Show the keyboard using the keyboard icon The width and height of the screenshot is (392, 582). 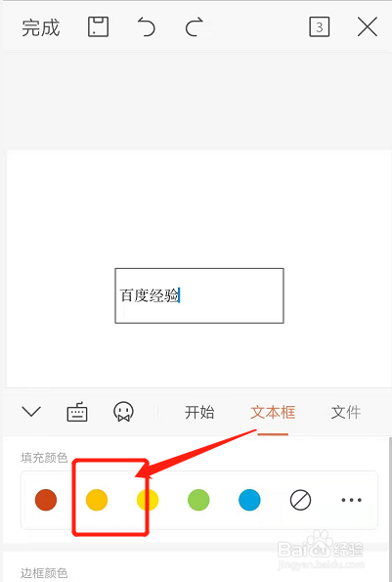(77, 412)
